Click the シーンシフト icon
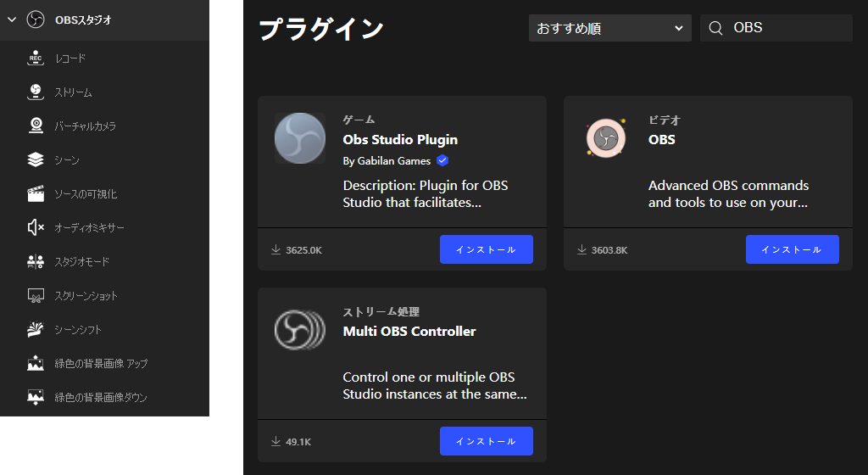 click(x=36, y=329)
